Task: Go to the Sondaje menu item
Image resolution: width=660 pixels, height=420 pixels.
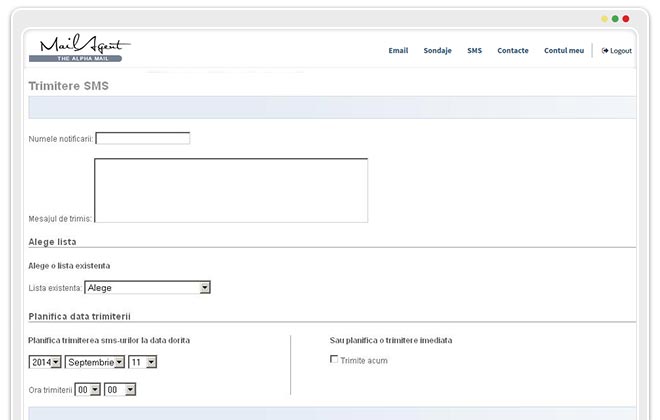Action: pos(437,50)
